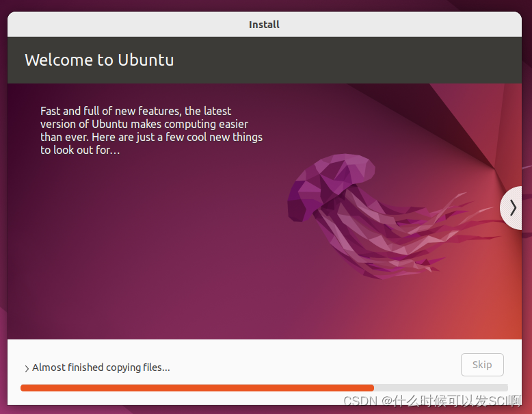532x414 pixels.
Task: Click the 'Welcome to Ubuntu' heading
Action: [99, 60]
